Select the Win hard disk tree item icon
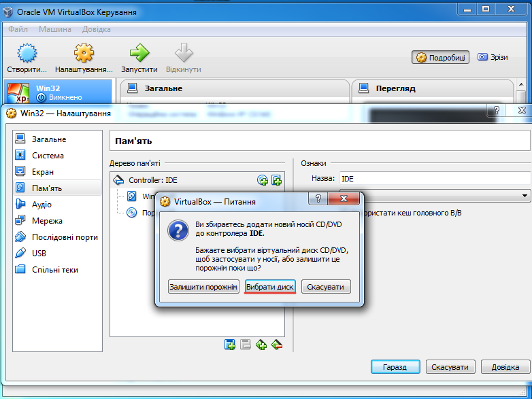 pyautogui.click(x=132, y=196)
